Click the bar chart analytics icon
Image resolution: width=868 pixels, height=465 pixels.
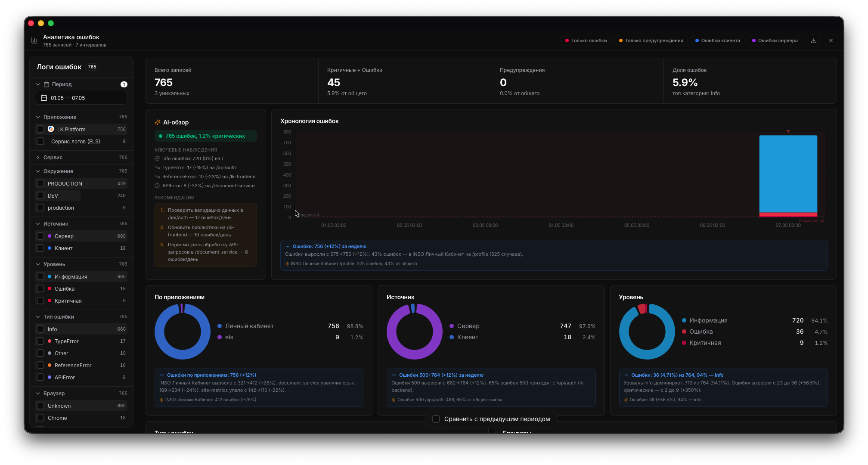point(34,40)
